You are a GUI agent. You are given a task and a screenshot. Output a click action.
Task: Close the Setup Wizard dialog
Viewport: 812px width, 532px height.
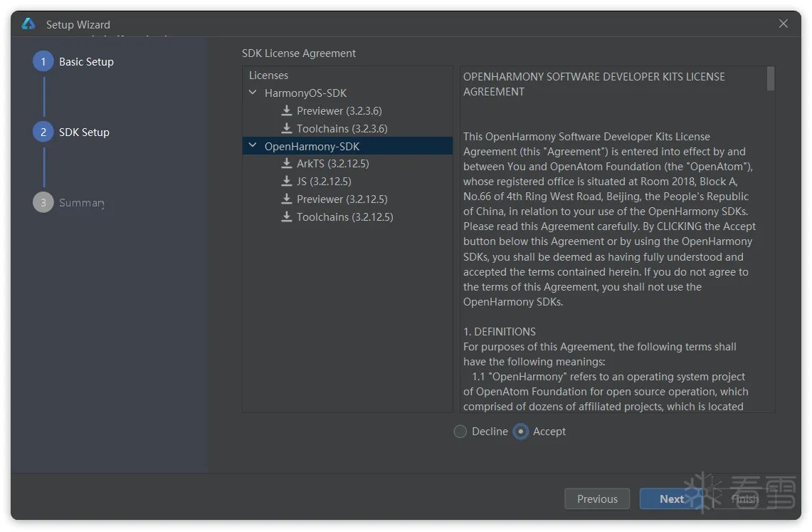tap(783, 24)
